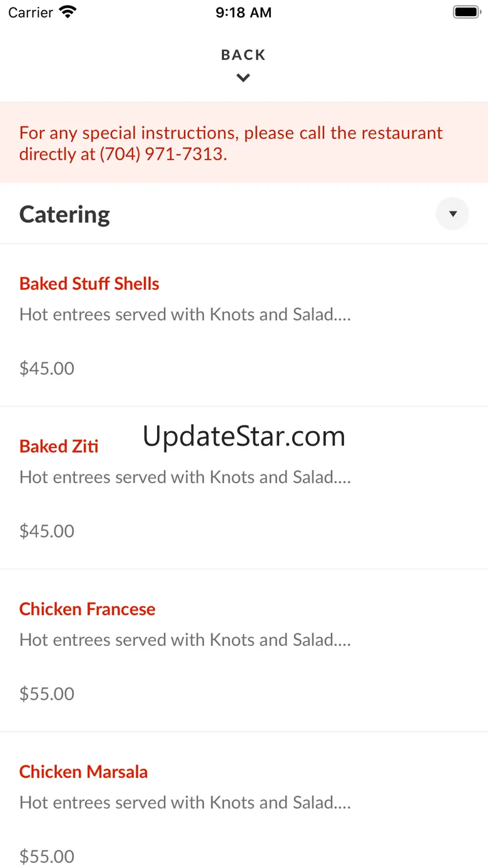488x868 pixels.
Task: Open the Catering category dropdown arrow
Action: [452, 214]
